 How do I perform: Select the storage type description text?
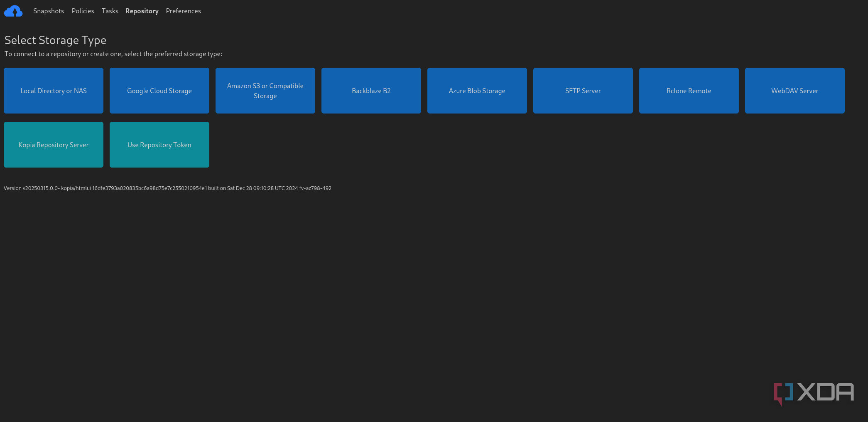pyautogui.click(x=113, y=54)
